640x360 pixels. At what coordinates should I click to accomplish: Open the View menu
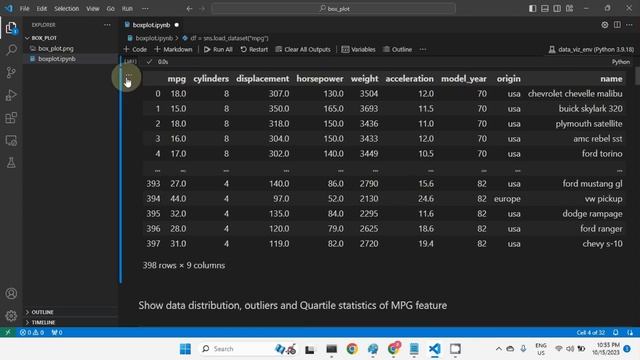93,8
